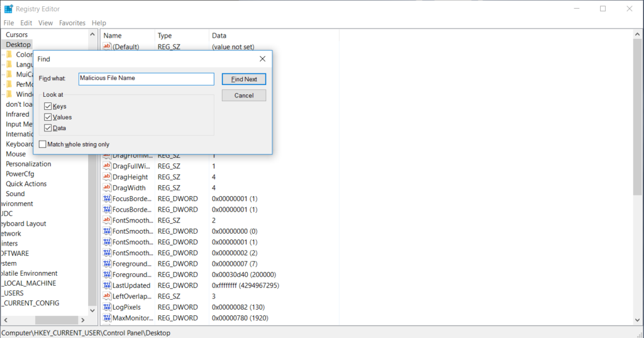Toggle the Data checkbox
The image size is (644, 338).
click(48, 128)
